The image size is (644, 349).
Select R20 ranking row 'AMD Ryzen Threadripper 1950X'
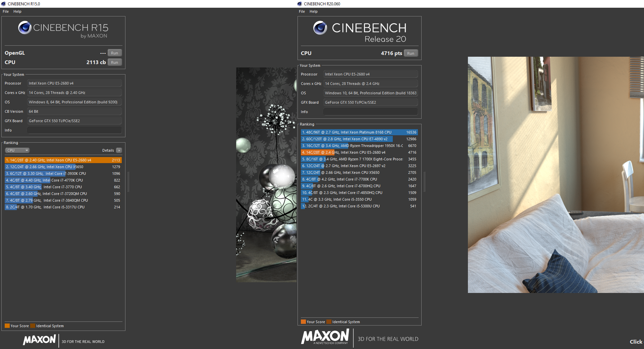tap(359, 146)
